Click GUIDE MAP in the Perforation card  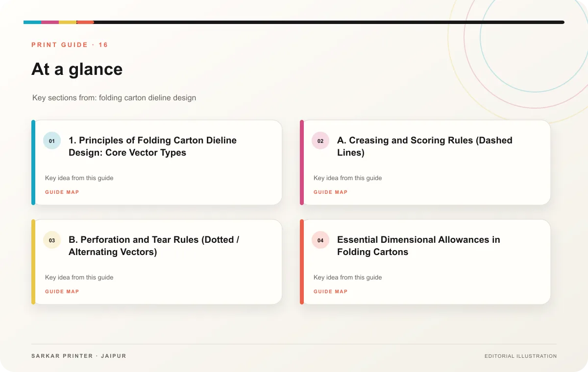tap(62, 292)
